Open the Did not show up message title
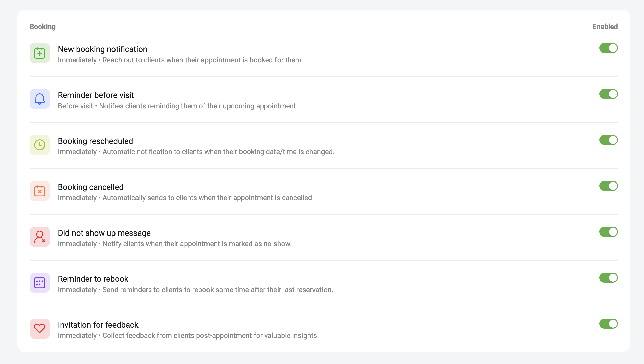 tap(104, 233)
